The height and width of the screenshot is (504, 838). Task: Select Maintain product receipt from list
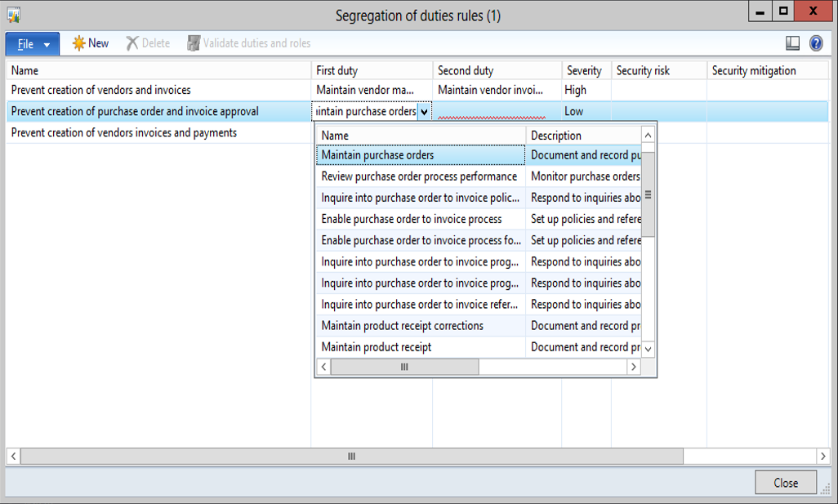(377, 347)
